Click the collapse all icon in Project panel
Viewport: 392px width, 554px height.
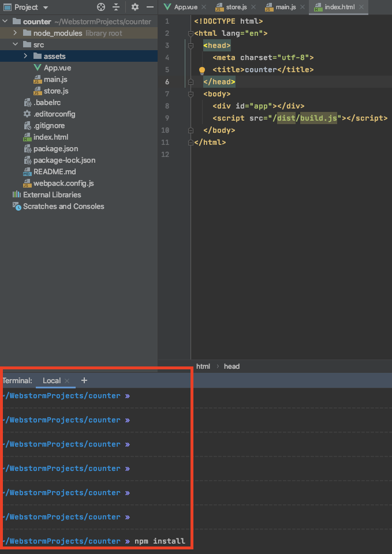[x=116, y=7]
